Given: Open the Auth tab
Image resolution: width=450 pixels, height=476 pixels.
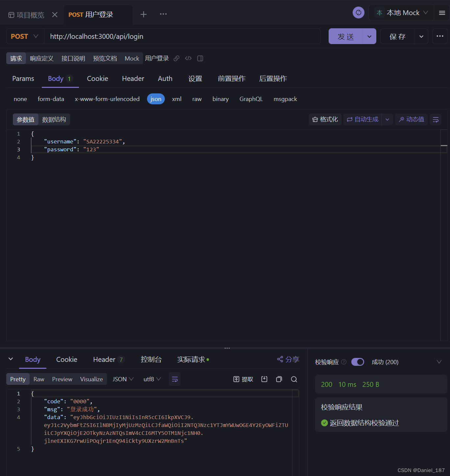Looking at the screenshot, I should [x=165, y=79].
